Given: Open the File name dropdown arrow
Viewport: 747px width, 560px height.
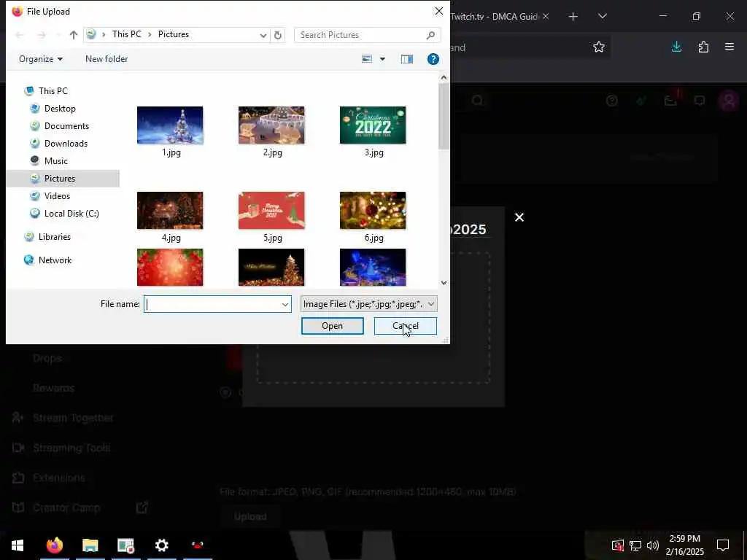Looking at the screenshot, I should 285,304.
